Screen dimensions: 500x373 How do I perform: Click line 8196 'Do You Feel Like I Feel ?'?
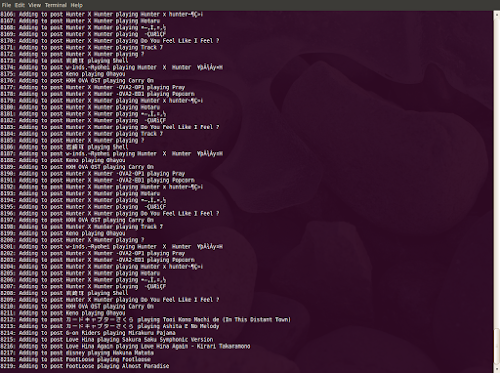coord(180,213)
